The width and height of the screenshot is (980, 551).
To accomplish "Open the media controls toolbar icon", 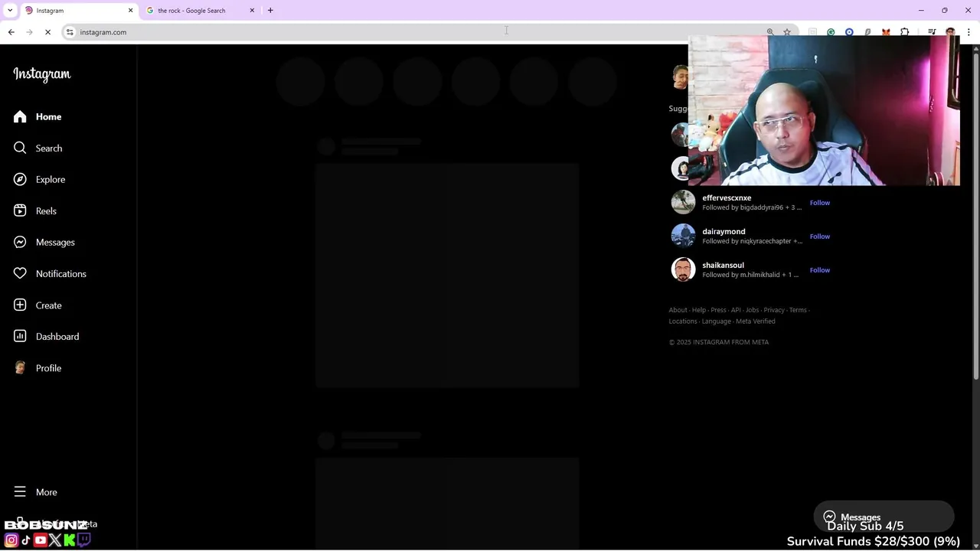I will click(x=932, y=32).
